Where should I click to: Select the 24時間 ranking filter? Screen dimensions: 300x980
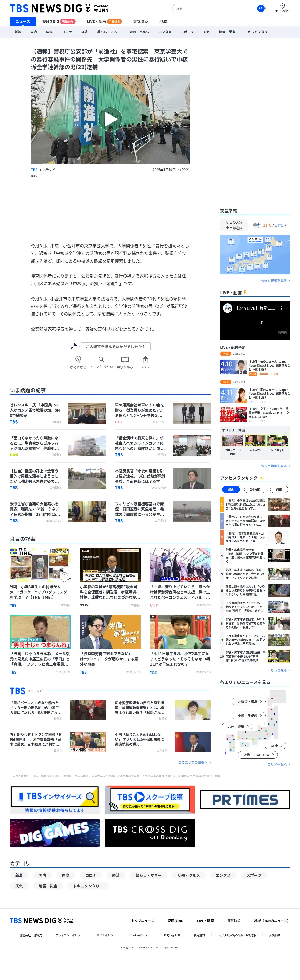pyautogui.click(x=255, y=489)
